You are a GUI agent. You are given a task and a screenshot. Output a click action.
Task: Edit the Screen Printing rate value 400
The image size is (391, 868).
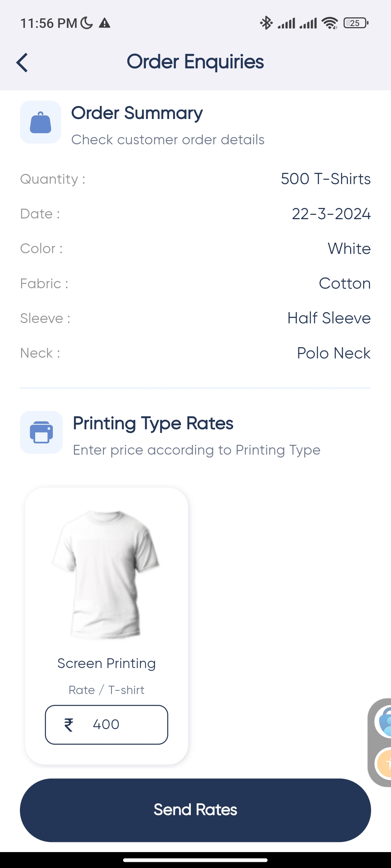point(106,725)
